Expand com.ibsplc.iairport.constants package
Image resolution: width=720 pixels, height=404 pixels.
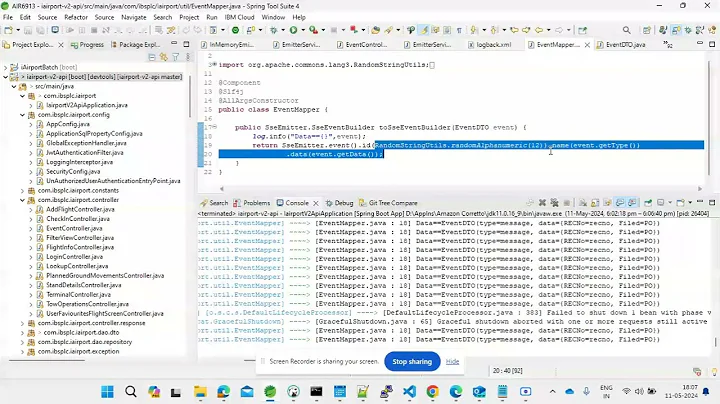tap(22, 190)
